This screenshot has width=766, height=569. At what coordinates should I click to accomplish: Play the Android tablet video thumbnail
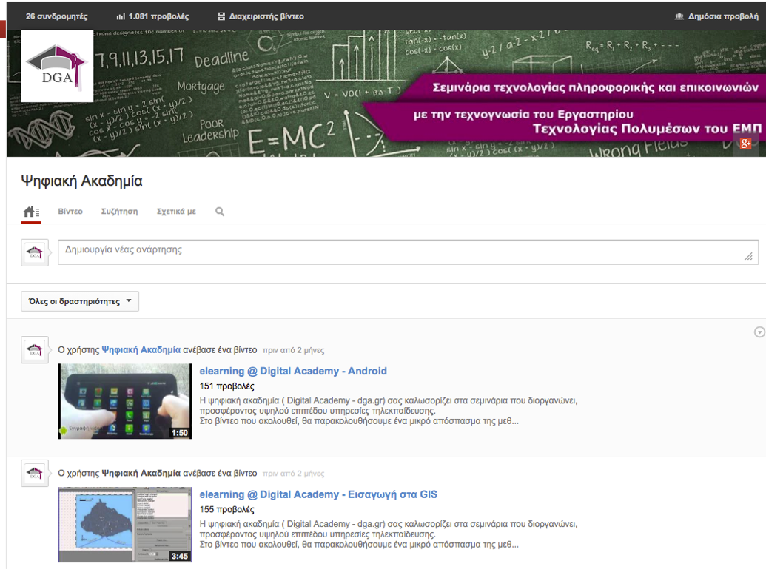tap(125, 401)
